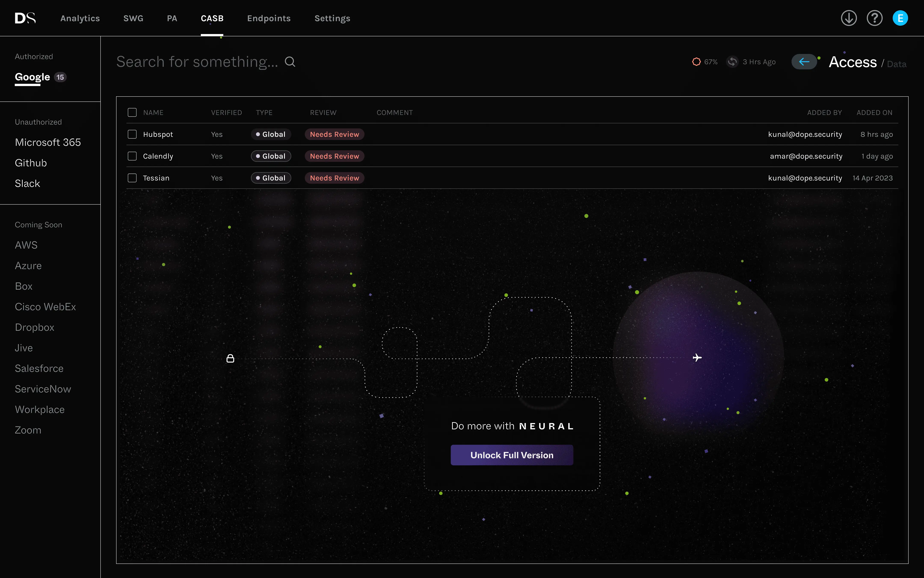Check the Tessian row checkbox
This screenshot has height=578, width=924.
[132, 178]
